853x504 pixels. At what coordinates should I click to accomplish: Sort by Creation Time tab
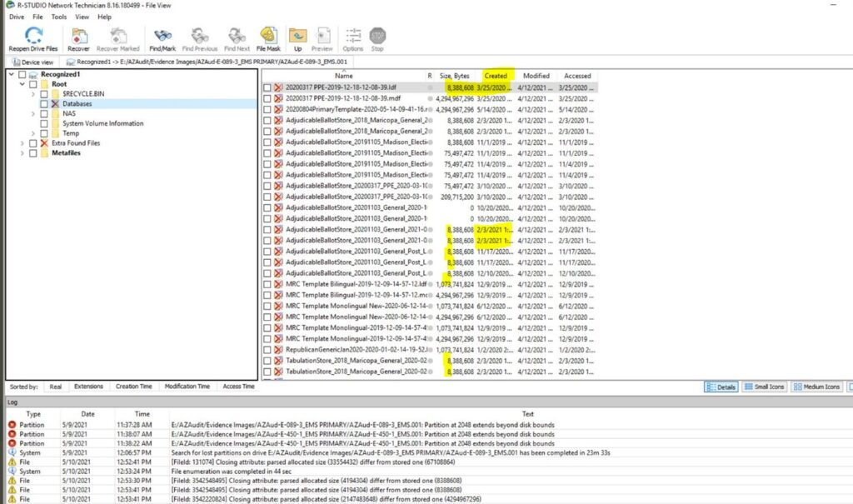pos(134,387)
